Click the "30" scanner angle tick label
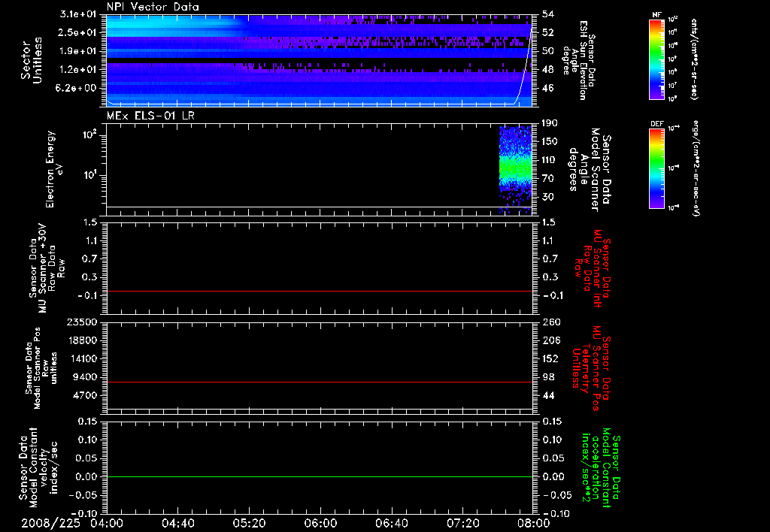This screenshot has width=770, height=532. point(548,197)
